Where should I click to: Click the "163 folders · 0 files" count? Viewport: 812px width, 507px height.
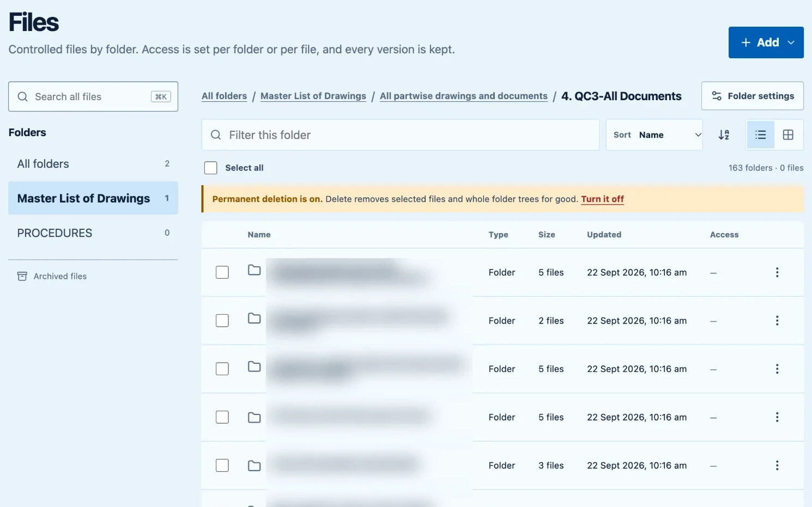pos(766,168)
